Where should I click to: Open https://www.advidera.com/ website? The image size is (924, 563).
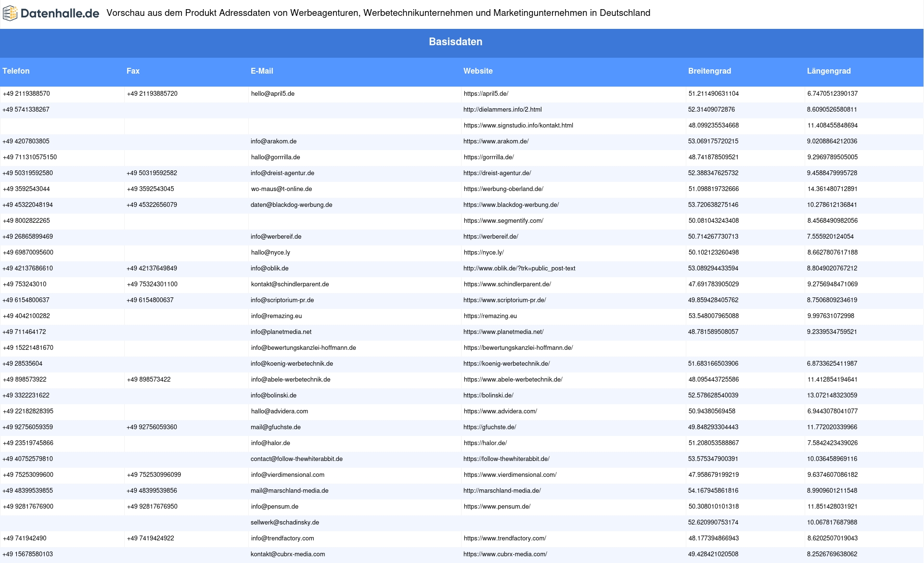click(500, 411)
